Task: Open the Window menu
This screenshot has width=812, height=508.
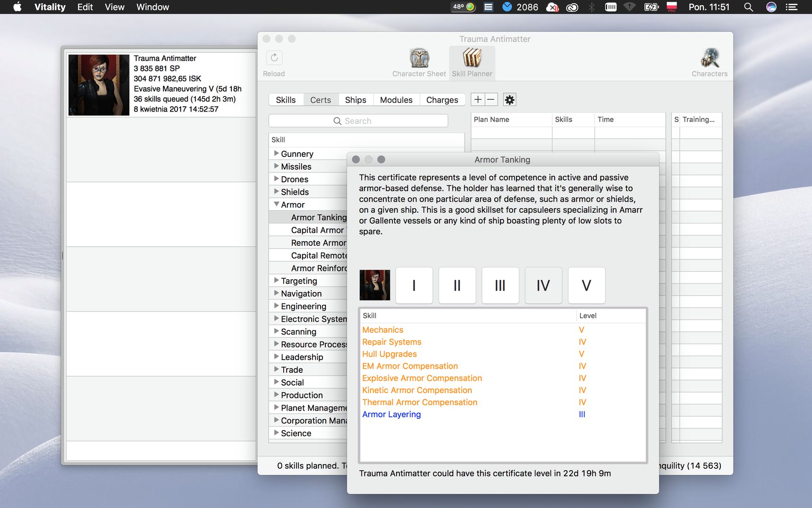Action: click(152, 7)
